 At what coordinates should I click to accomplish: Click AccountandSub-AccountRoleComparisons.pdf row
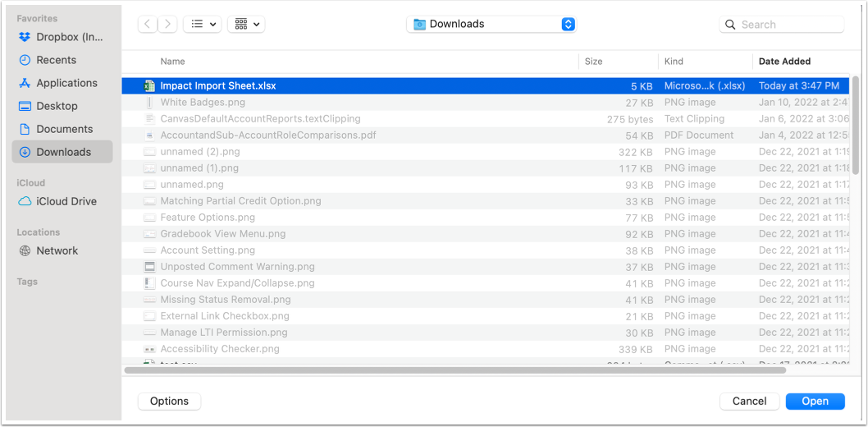pos(486,135)
